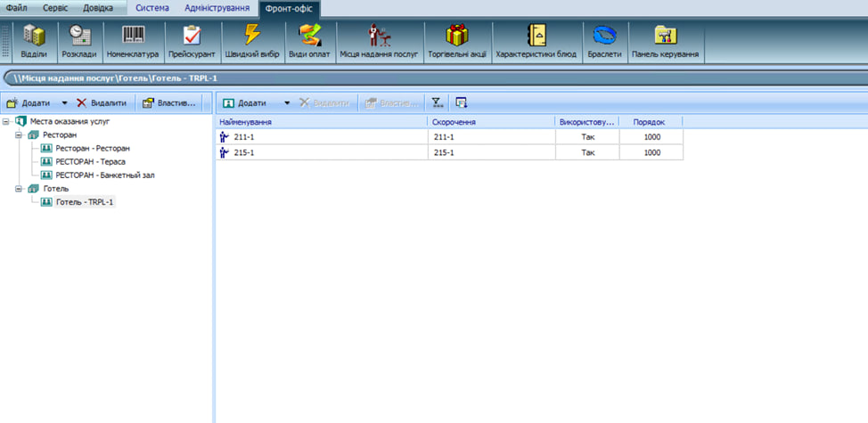Open Панель керування control panel icon

pos(666,42)
